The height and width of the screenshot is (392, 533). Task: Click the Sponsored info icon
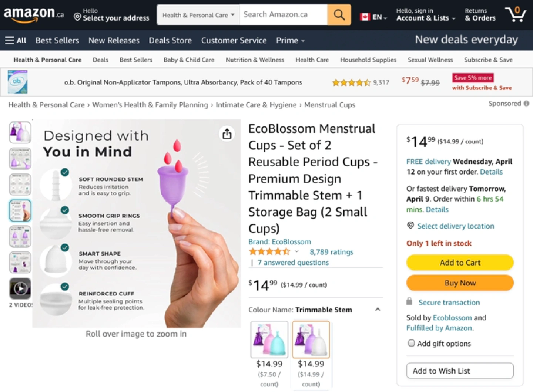coord(526,104)
